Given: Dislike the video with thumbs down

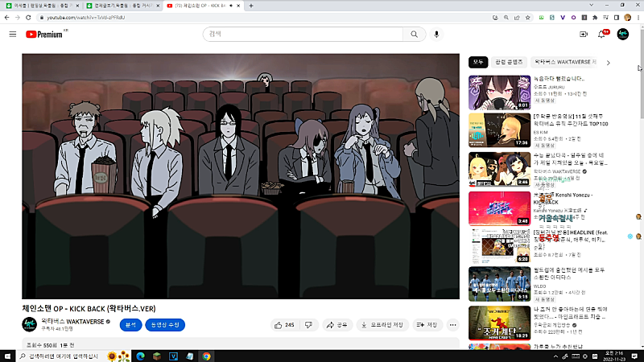Looking at the screenshot, I should [x=309, y=325].
